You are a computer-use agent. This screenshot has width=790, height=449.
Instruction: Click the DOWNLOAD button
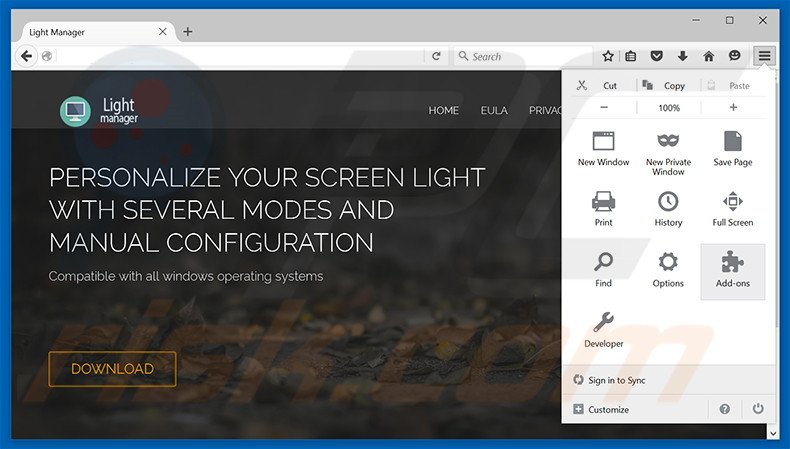point(112,369)
